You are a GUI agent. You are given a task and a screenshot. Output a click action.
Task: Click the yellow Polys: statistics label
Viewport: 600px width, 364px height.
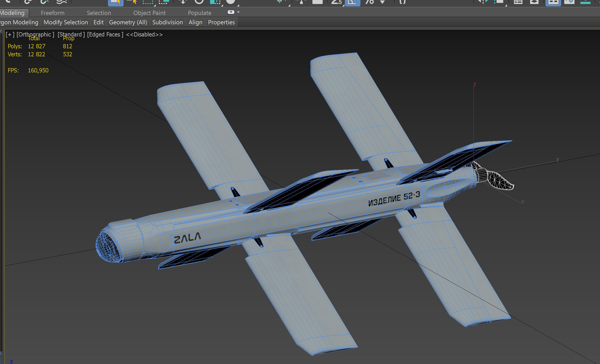[15, 46]
